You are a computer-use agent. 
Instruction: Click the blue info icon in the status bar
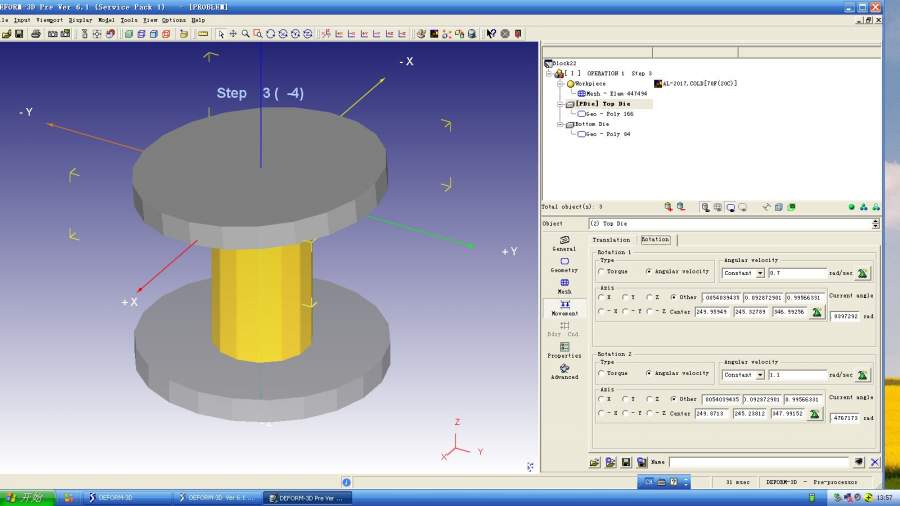346,482
